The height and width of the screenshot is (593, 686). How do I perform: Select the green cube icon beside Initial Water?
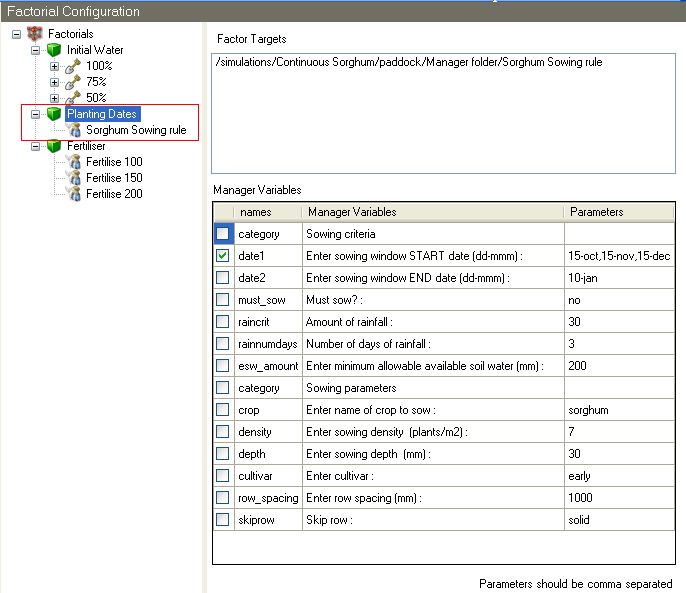click(54, 50)
